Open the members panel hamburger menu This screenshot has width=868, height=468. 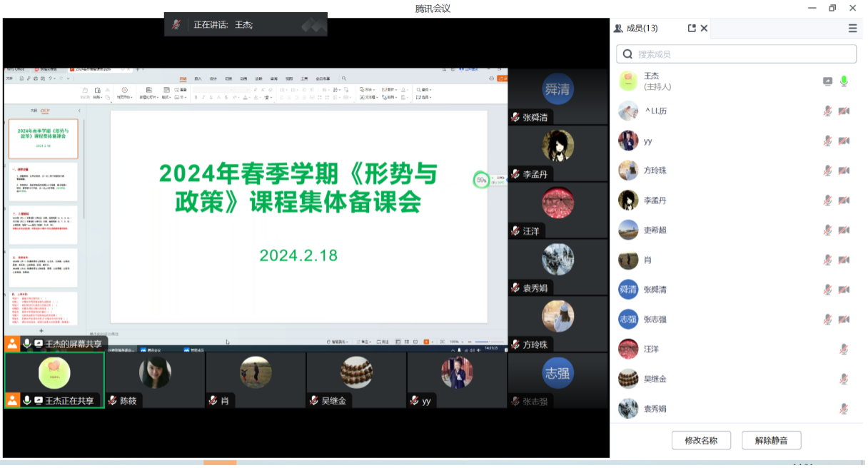(852, 29)
